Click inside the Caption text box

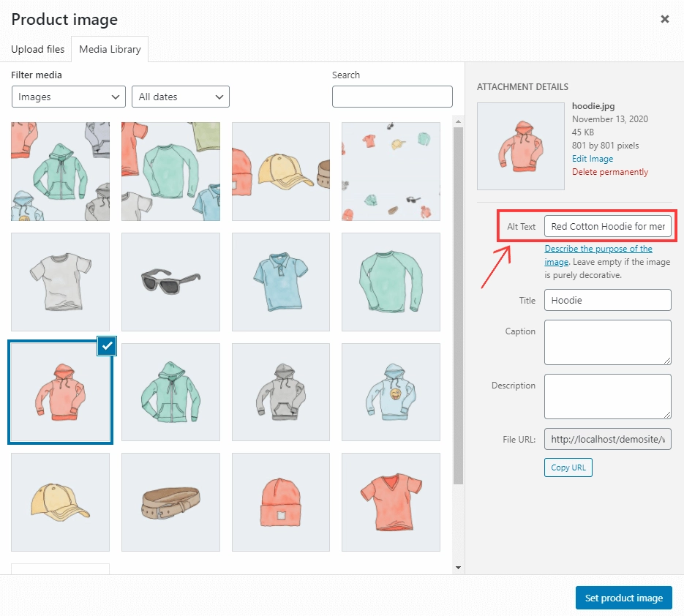tap(607, 342)
